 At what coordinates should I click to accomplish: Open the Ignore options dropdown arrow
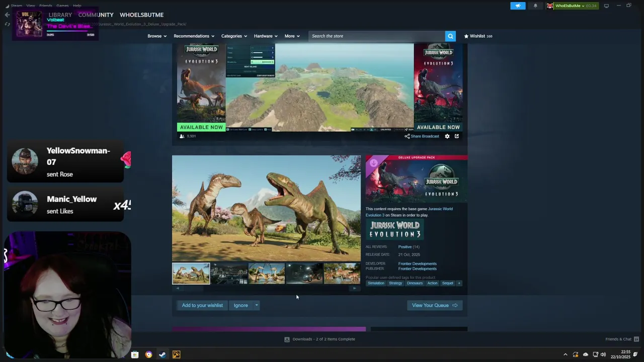tap(256, 305)
